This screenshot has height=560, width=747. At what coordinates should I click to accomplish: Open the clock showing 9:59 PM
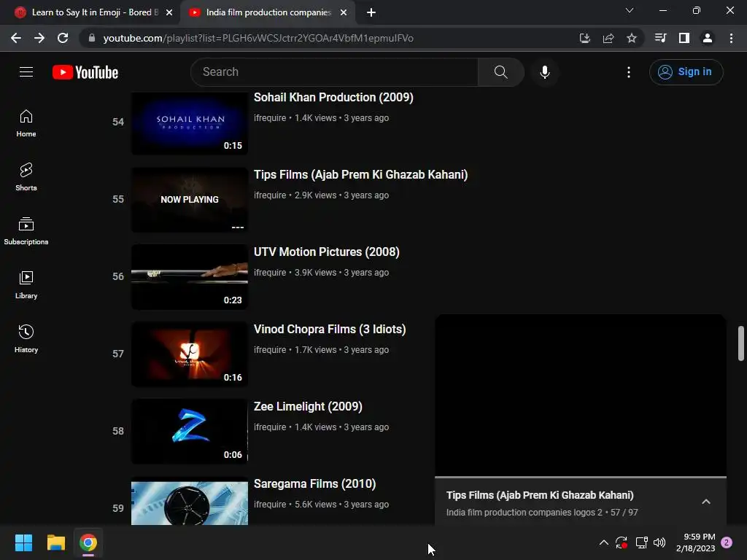click(x=695, y=542)
